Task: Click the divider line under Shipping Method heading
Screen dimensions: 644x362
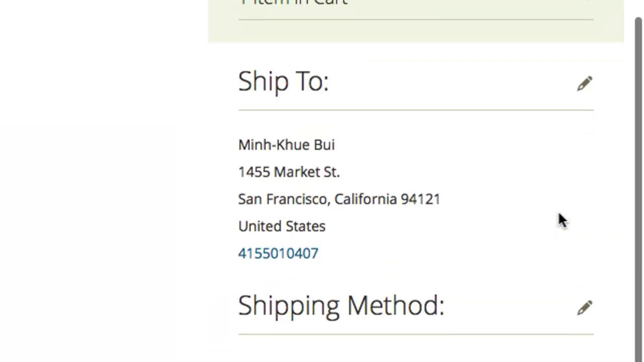Action: [x=416, y=334]
